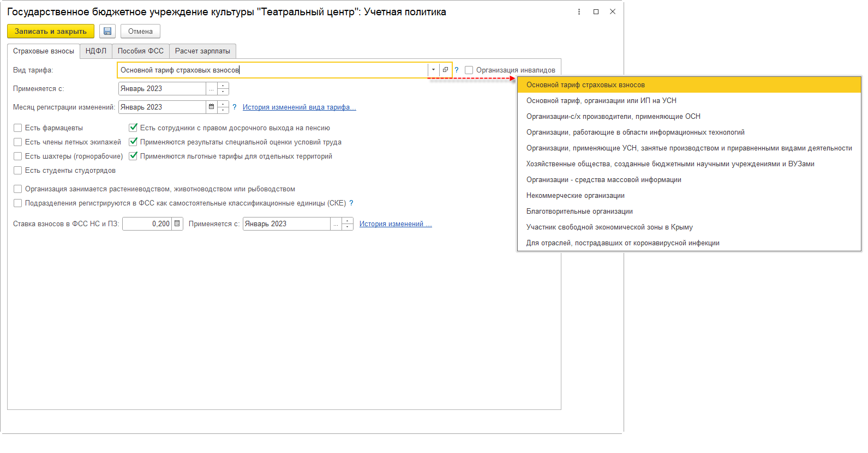Viewport: 868px width, 453px height.
Task: Select УСН занятые производством option
Action: pos(689,148)
